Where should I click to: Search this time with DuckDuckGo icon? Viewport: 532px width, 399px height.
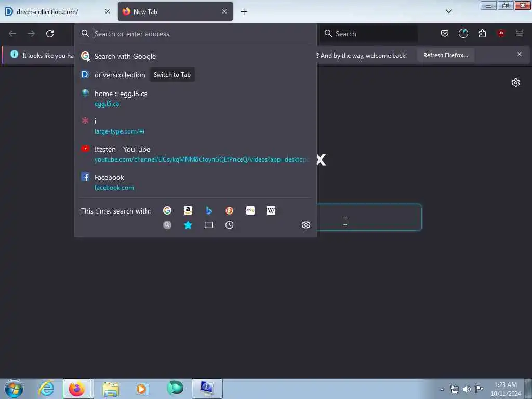pyautogui.click(x=229, y=211)
